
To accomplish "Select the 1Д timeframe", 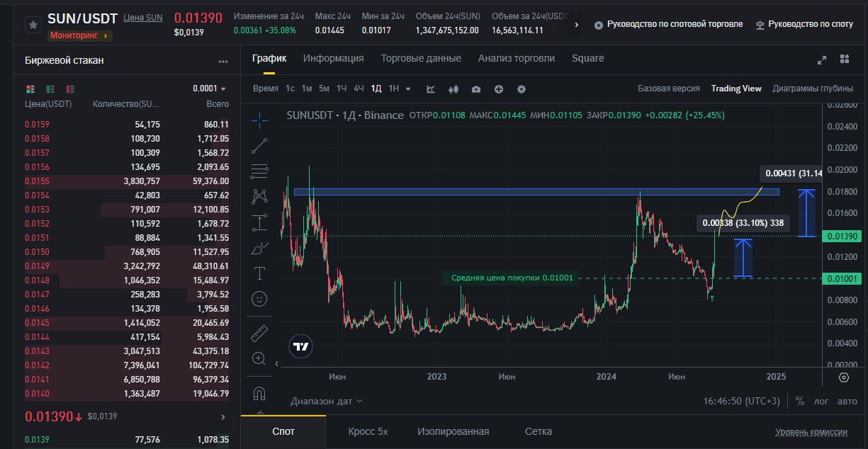I will pos(376,89).
